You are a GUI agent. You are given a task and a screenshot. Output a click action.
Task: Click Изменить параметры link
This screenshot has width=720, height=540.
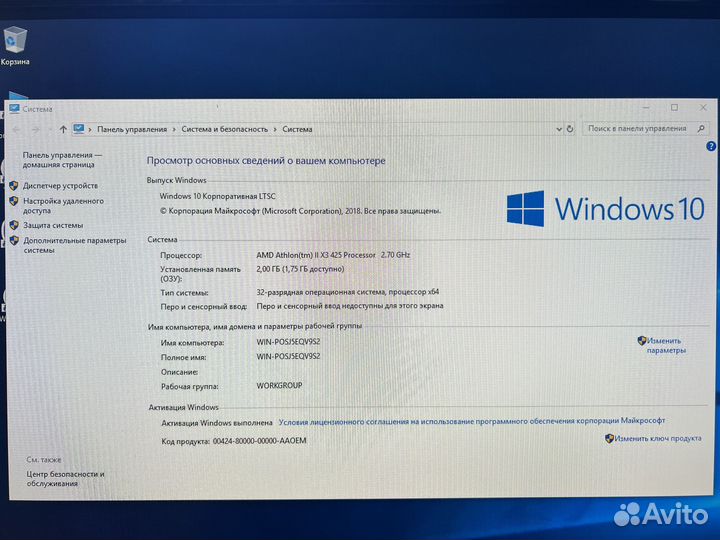click(x=666, y=345)
